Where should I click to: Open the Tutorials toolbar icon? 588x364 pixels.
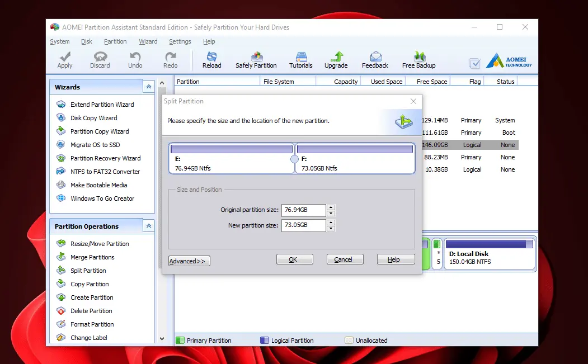(x=301, y=56)
